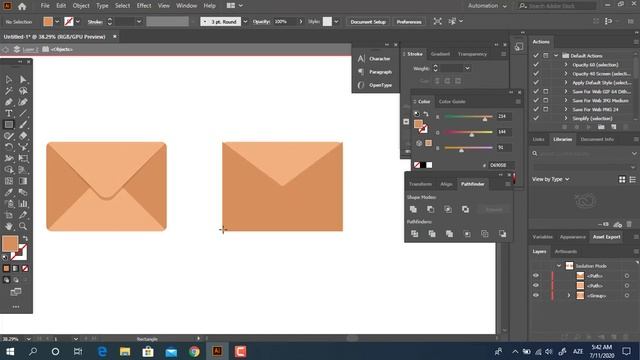Select the Type tool

pyautogui.click(x=9, y=113)
